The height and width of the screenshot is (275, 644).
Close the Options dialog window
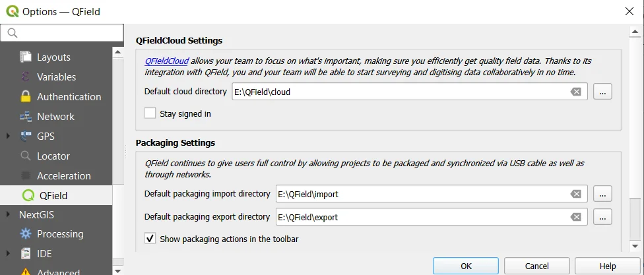pos(629,11)
